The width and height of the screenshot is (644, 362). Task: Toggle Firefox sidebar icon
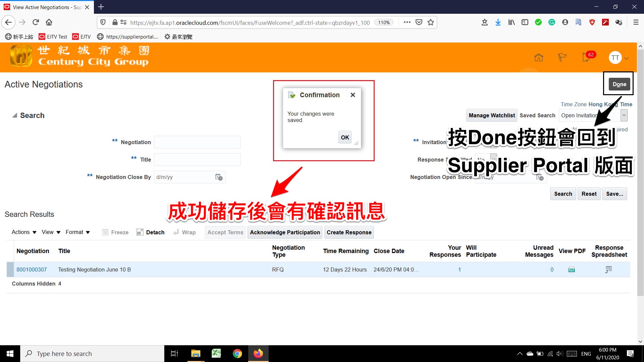point(525,22)
